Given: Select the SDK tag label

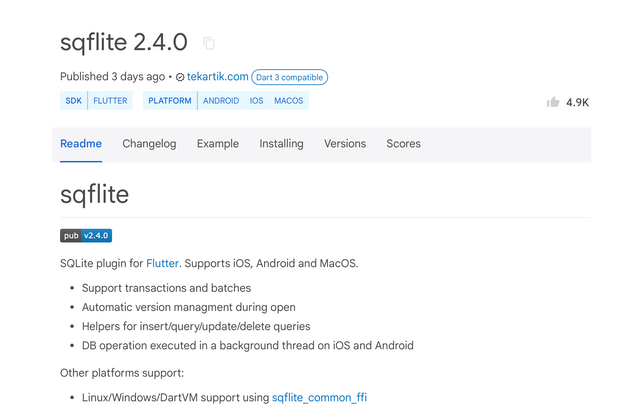Looking at the screenshot, I should (x=74, y=101).
